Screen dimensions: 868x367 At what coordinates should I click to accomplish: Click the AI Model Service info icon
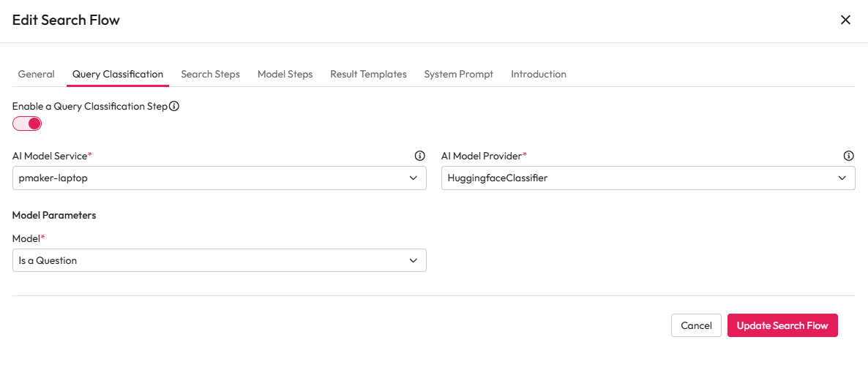419,156
